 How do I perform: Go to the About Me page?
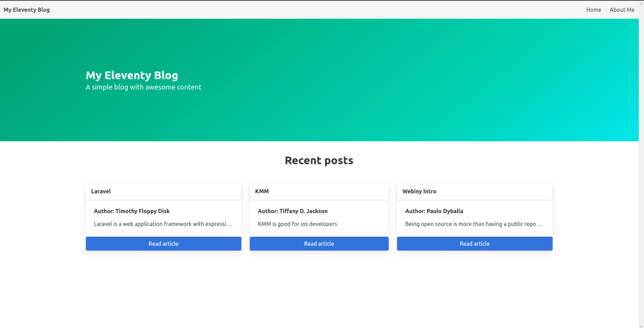622,10
